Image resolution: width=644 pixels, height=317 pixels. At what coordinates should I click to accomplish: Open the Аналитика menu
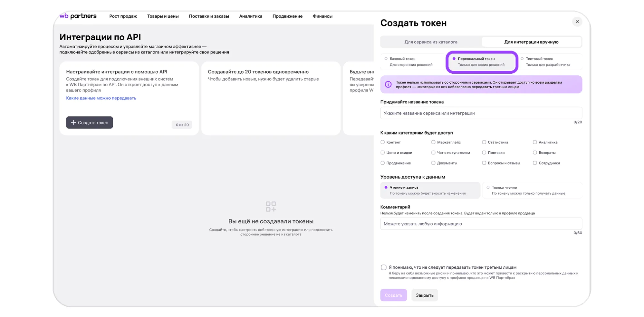(x=250, y=16)
